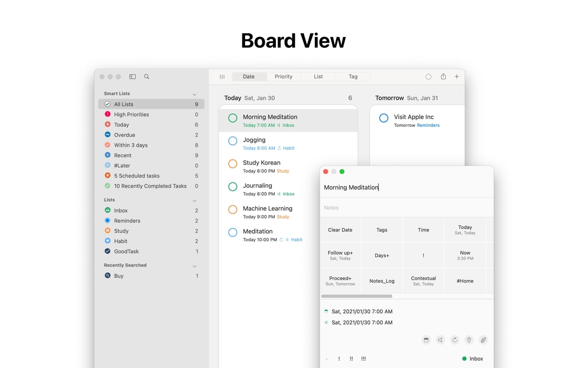Mark Morning Meditation as complete
588x368 pixels.
coord(233,118)
